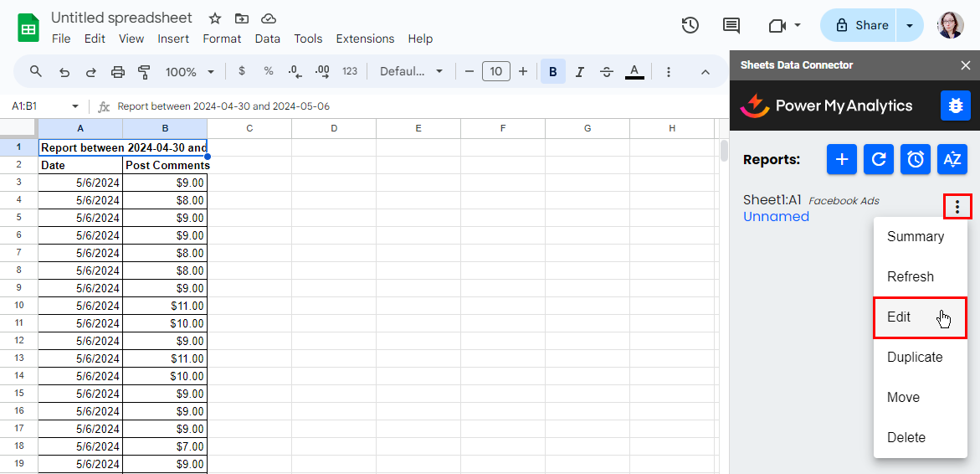Choose Duplicate in the context menu

(915, 358)
